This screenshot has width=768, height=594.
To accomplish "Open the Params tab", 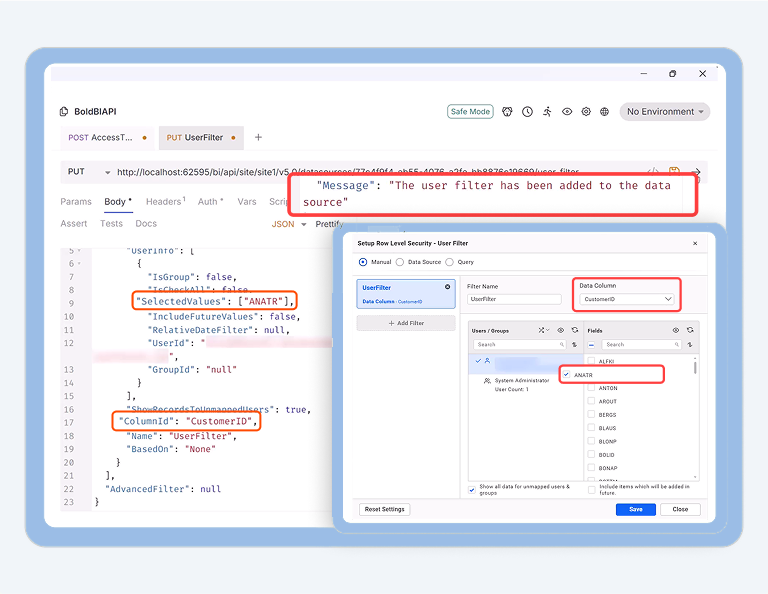I will tap(76, 202).
